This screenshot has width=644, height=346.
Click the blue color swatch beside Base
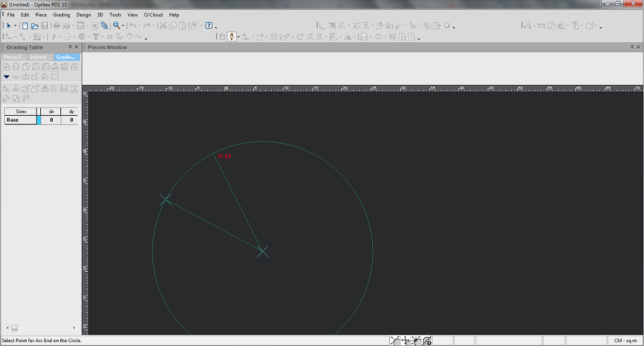(x=39, y=120)
